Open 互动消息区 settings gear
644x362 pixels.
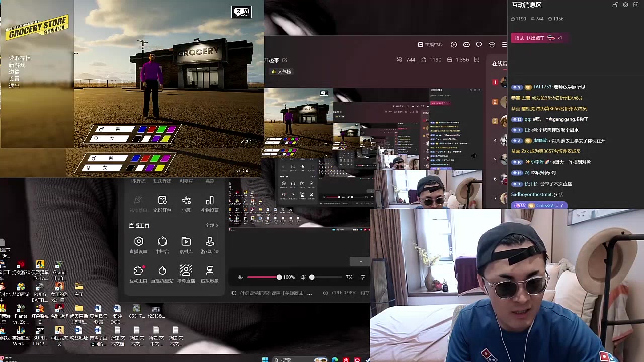coord(625,5)
